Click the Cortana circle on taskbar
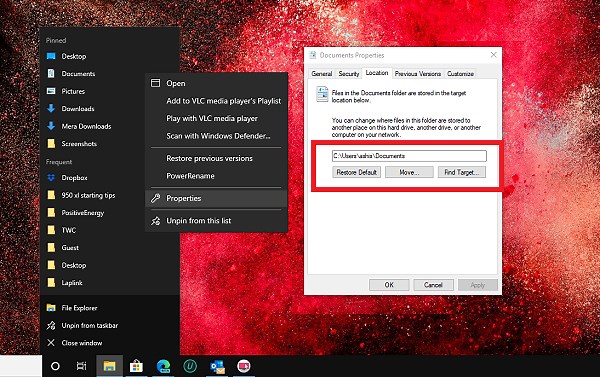 (x=55, y=366)
